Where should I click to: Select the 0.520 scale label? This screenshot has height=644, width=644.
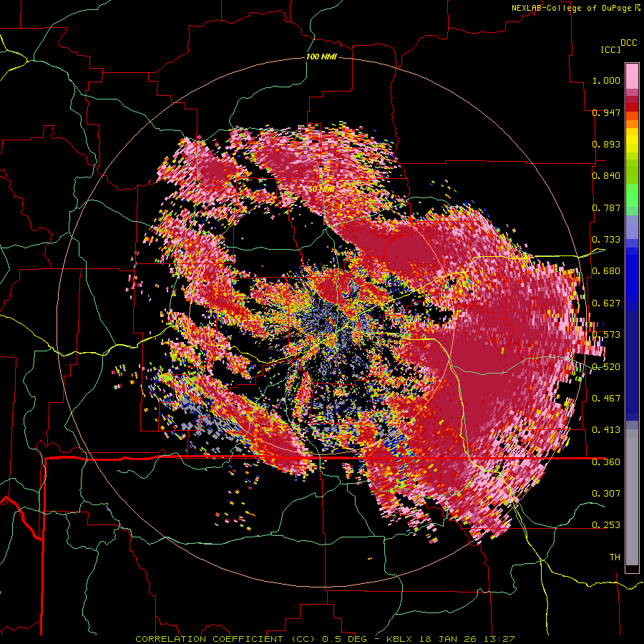point(606,367)
